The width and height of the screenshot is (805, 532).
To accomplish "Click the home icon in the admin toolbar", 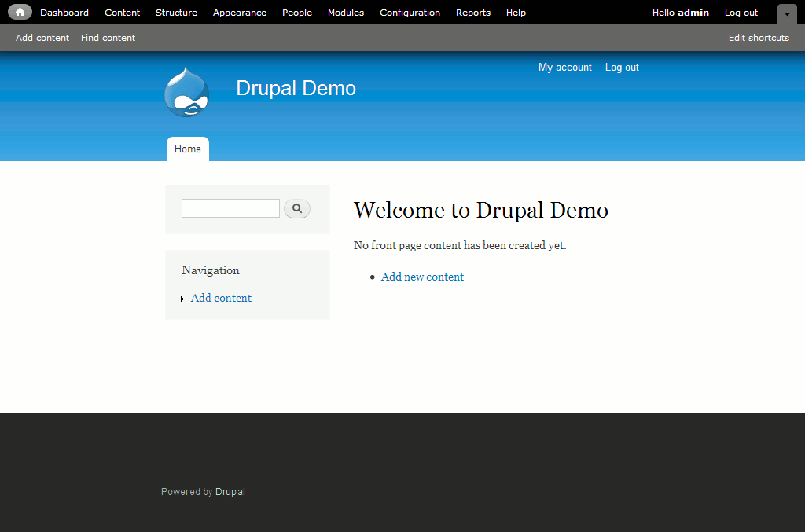I will pyautogui.click(x=19, y=12).
